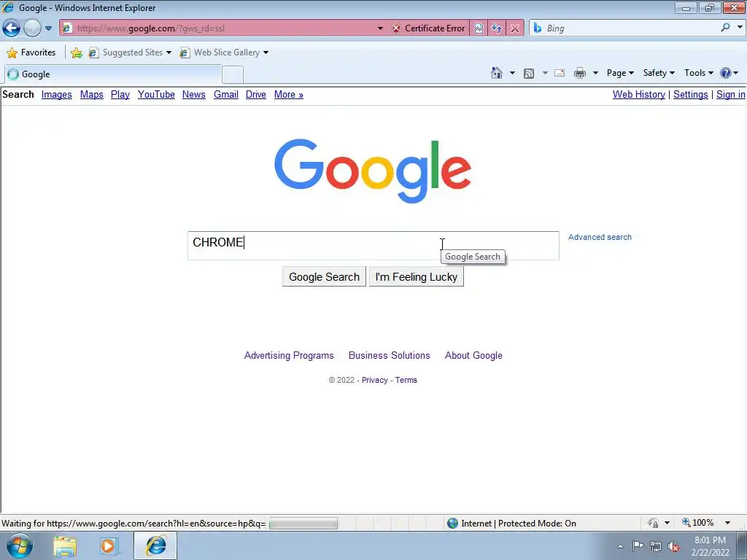This screenshot has width=747, height=560.
Task: Open the Tools menu
Action: click(x=699, y=73)
